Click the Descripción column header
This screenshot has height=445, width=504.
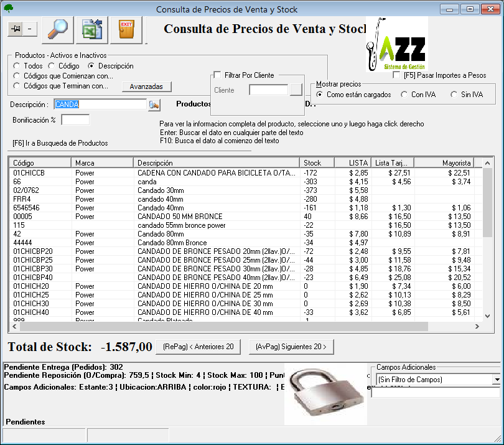215,162
